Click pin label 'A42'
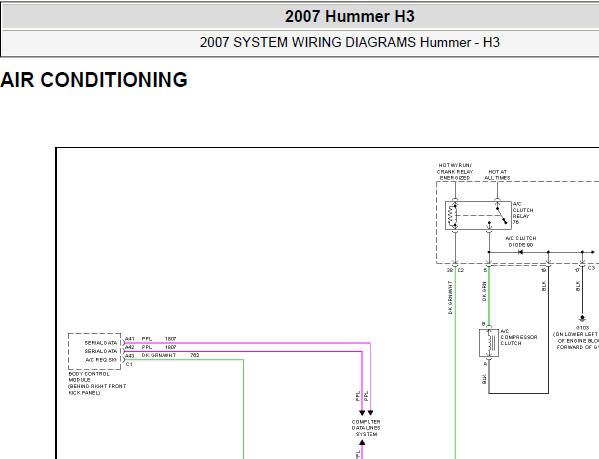This screenshot has height=459, width=599. click(x=130, y=347)
